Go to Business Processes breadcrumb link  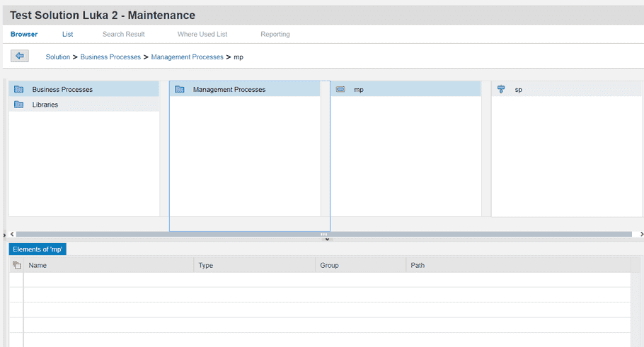(110, 57)
